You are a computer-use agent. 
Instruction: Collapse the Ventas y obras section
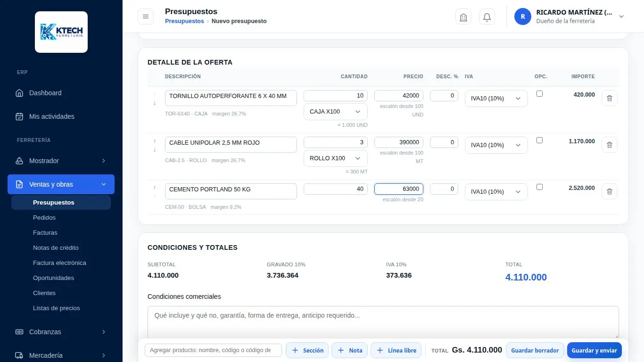coord(61,184)
